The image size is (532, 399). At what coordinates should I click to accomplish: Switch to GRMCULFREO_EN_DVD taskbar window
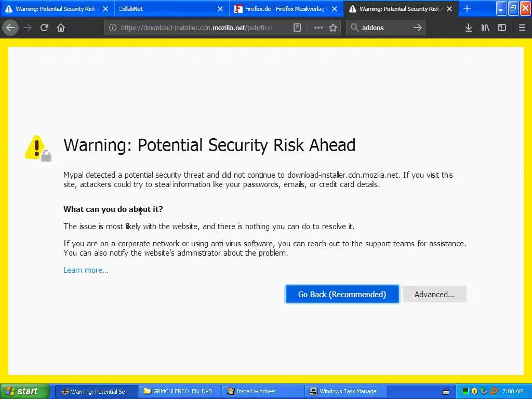click(x=180, y=391)
